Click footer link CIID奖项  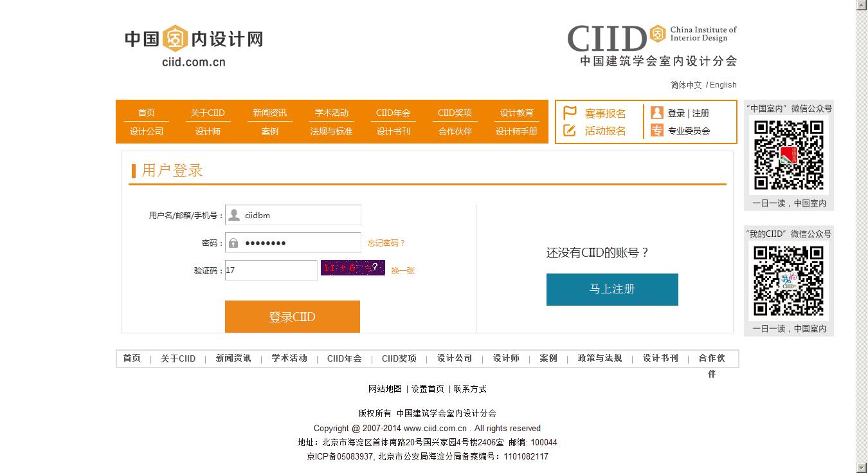click(399, 358)
